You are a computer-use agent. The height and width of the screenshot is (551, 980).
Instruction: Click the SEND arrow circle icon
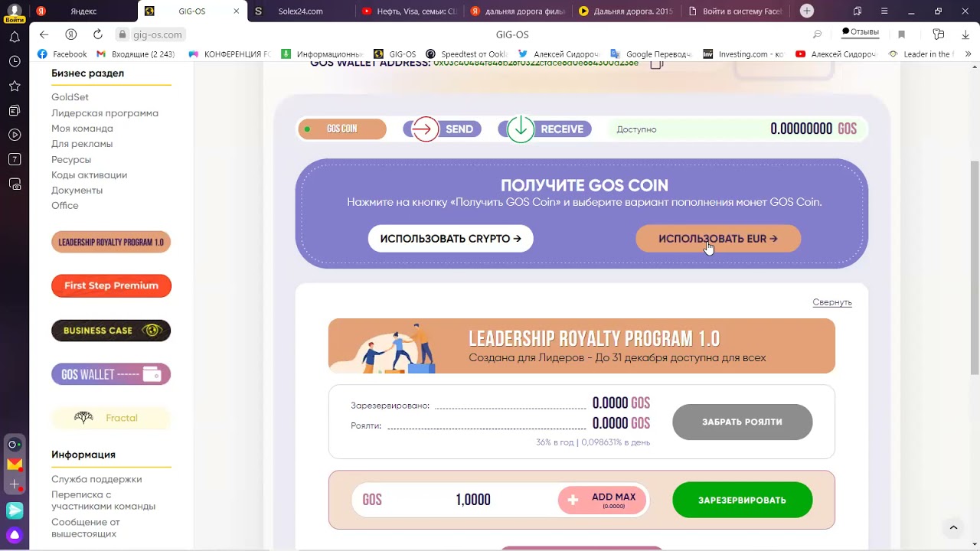pos(425,129)
